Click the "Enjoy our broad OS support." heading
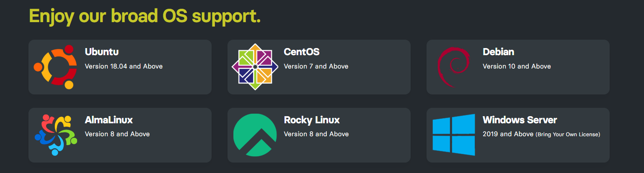This screenshot has width=644, height=173. [145, 16]
